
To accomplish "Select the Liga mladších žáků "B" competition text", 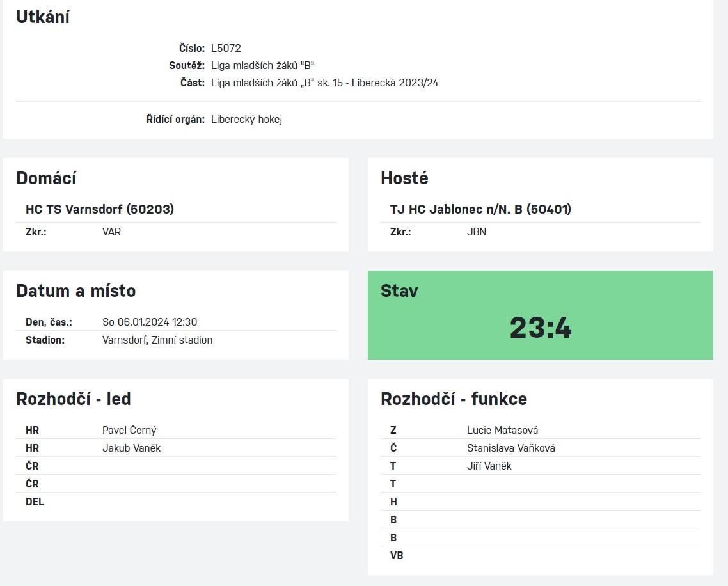I will [x=262, y=65].
